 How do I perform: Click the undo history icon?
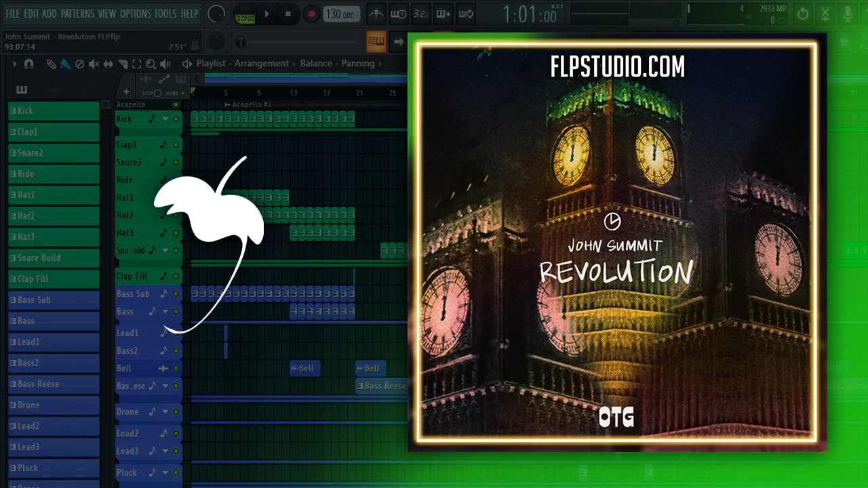click(x=803, y=14)
